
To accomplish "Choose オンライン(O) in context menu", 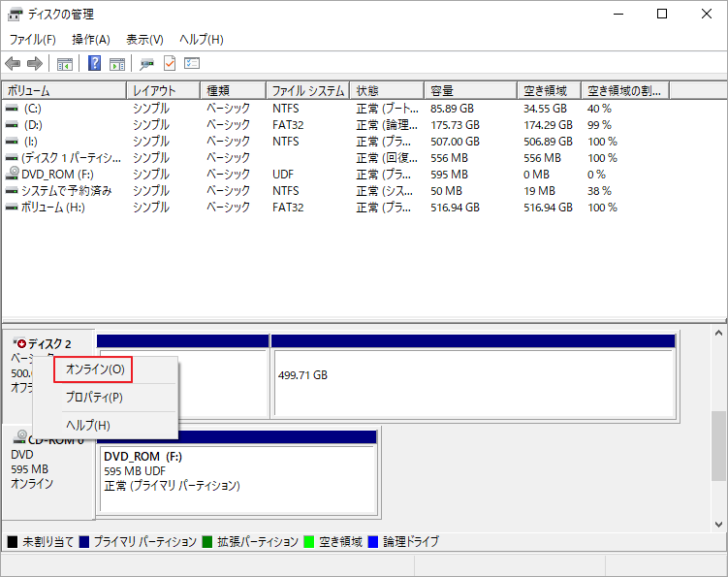I will point(95,369).
